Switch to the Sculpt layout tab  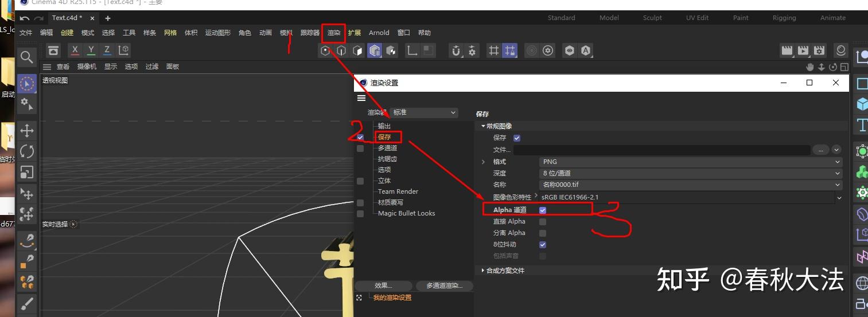652,18
